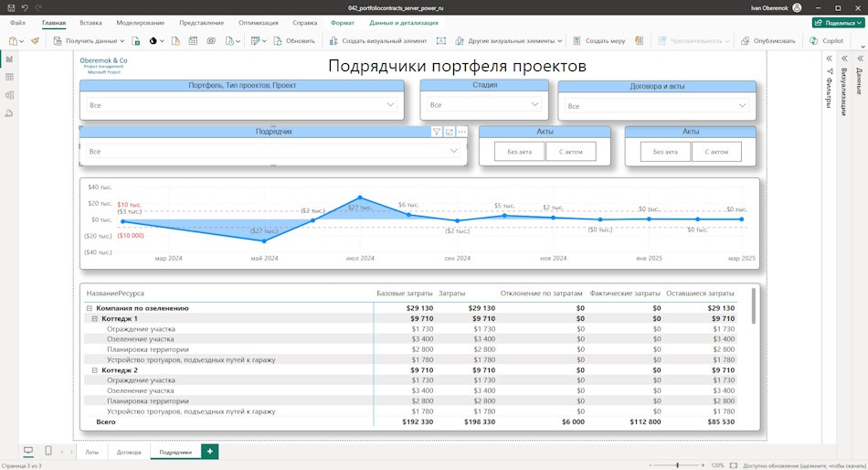Image resolution: width=868 pixels, height=470 pixels.
Task: Open the Представление ribbon tab
Action: 202,23
